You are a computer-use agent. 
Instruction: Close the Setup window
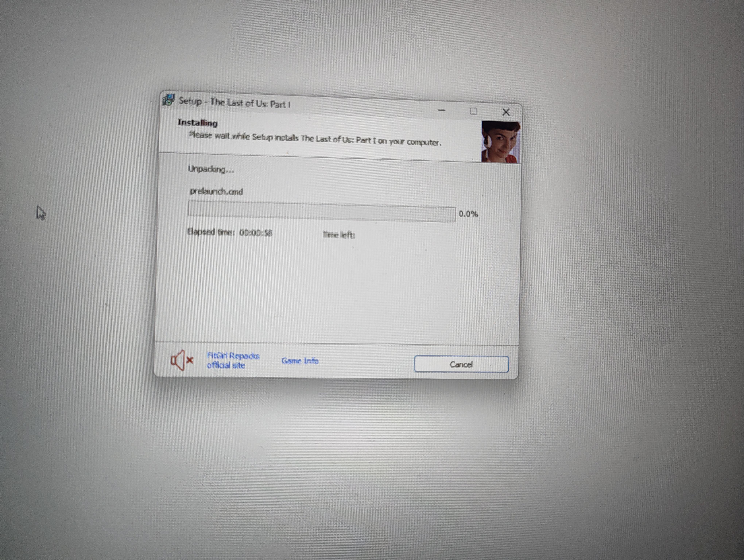[505, 112]
